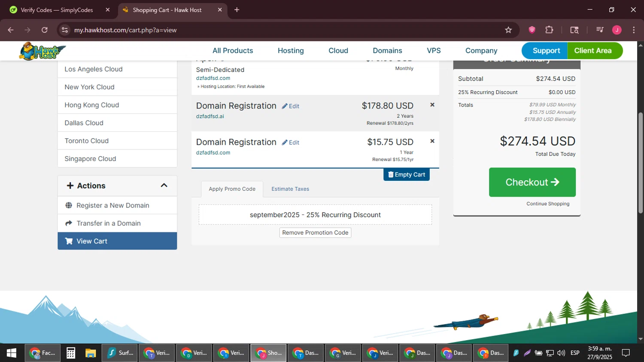
Task: Open the Chrome three-dot menu
Action: [x=634, y=30]
